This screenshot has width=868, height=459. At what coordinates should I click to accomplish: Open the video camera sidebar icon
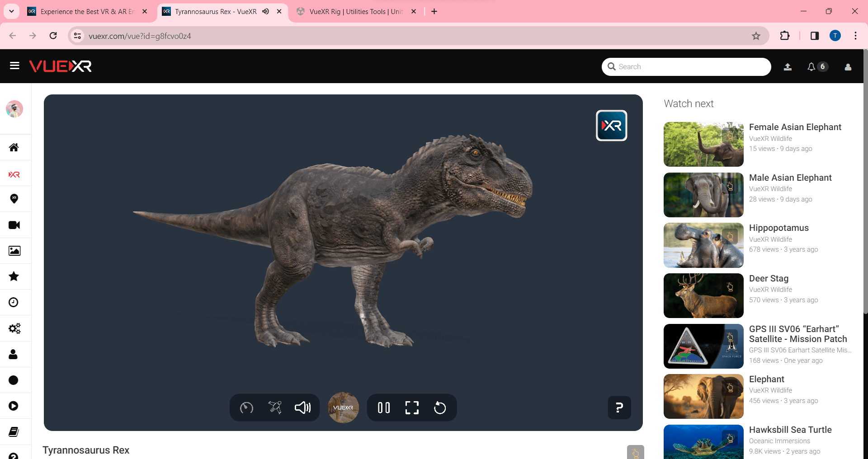pyautogui.click(x=14, y=225)
